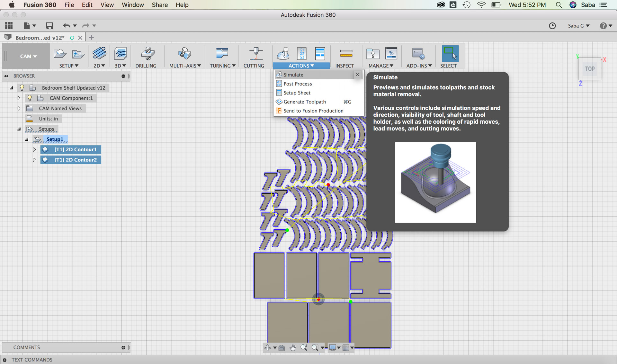The height and width of the screenshot is (364, 617).
Task: Click the TOP face of view cube
Action: [589, 69]
